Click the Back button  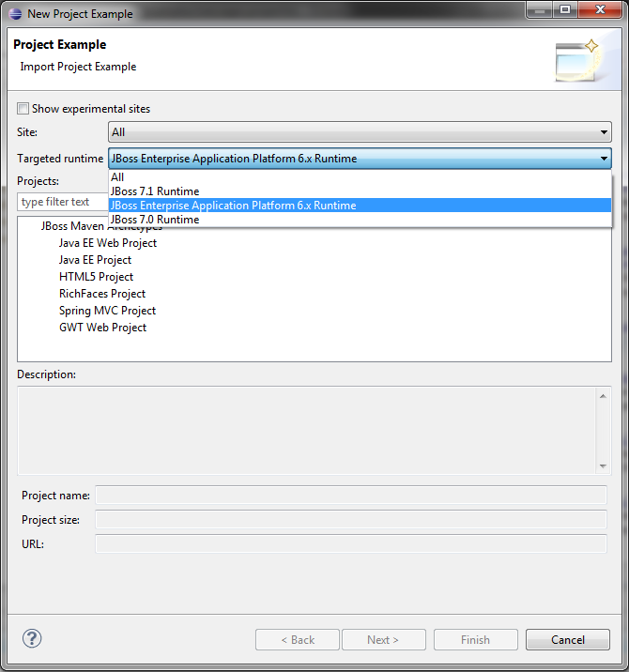pyautogui.click(x=298, y=640)
